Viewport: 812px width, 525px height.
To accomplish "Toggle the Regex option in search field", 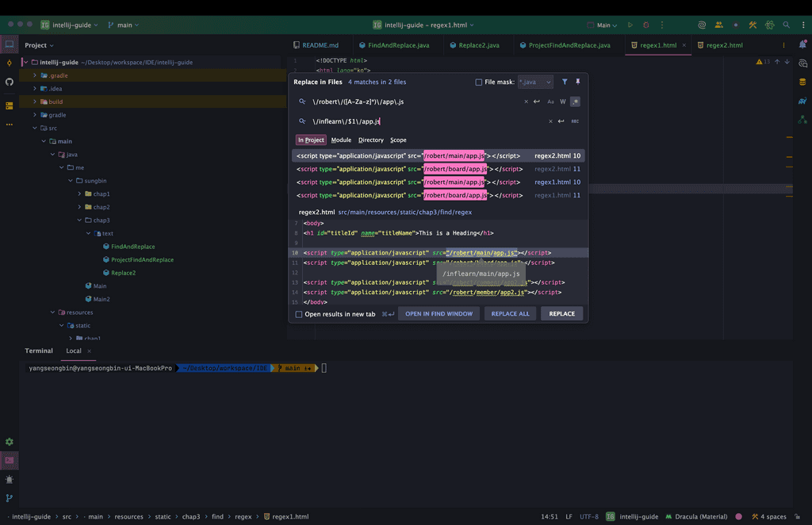I will pos(575,102).
